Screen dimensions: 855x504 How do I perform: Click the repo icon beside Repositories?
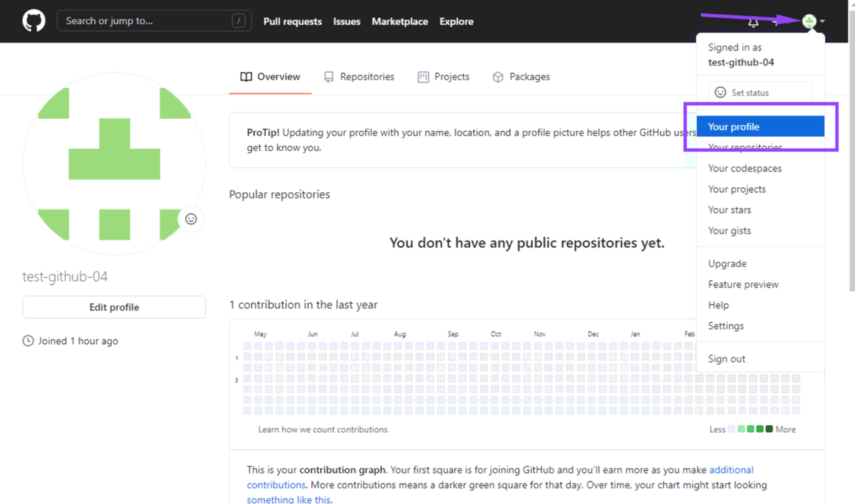pos(328,77)
